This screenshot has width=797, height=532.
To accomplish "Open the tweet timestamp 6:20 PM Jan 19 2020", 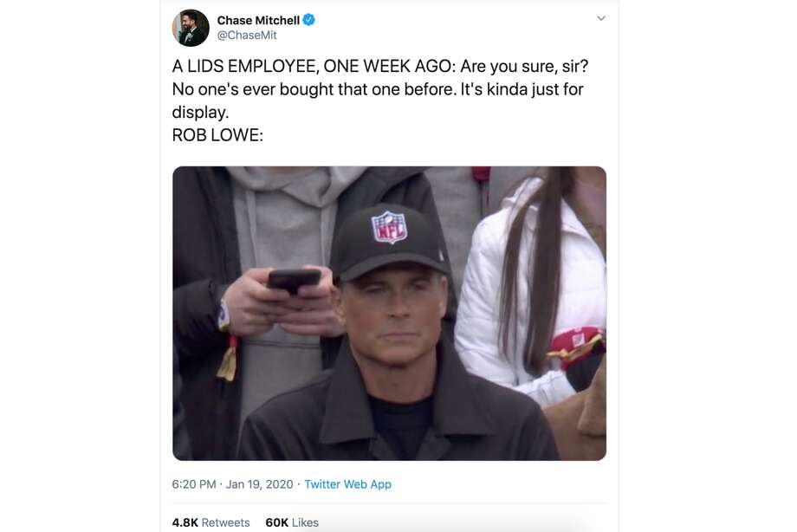I will (x=232, y=484).
